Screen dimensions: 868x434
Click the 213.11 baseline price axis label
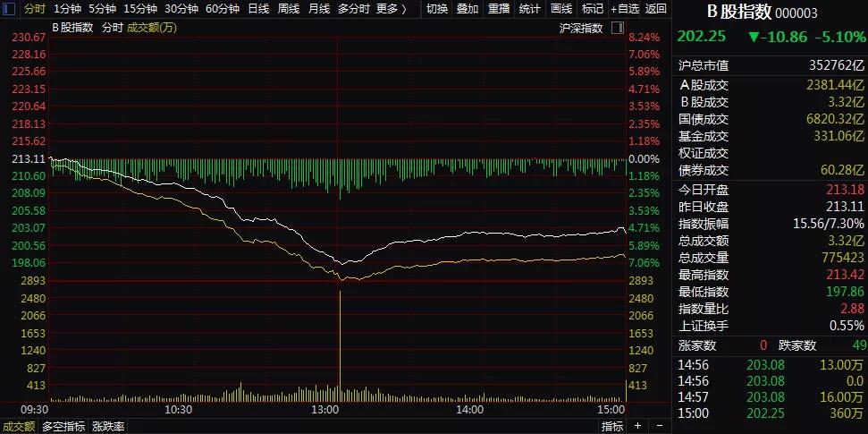pos(29,158)
